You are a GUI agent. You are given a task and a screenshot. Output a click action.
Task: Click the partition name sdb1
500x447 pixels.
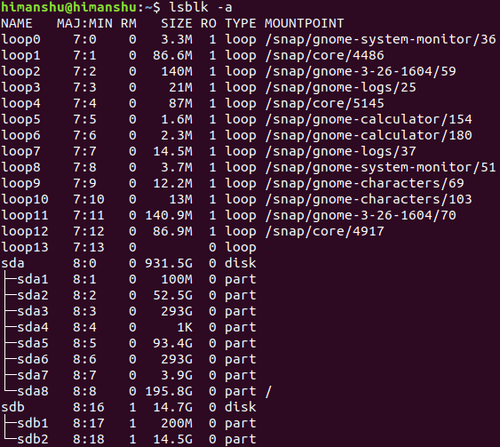tap(33, 423)
